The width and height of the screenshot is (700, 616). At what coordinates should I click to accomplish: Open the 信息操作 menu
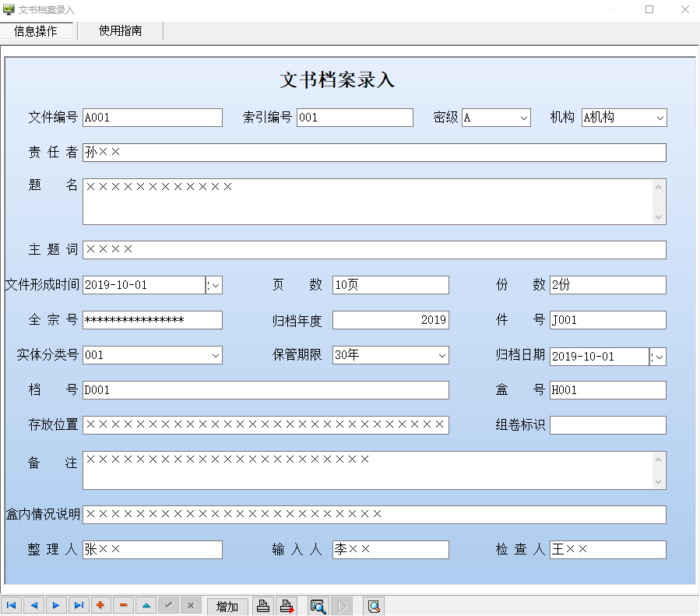pyautogui.click(x=36, y=31)
